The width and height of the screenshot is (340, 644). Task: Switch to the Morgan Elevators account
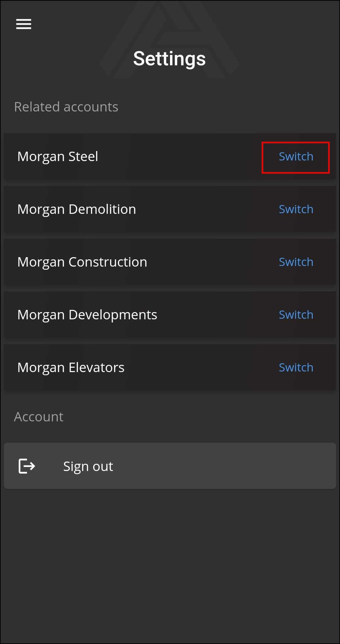click(x=295, y=367)
